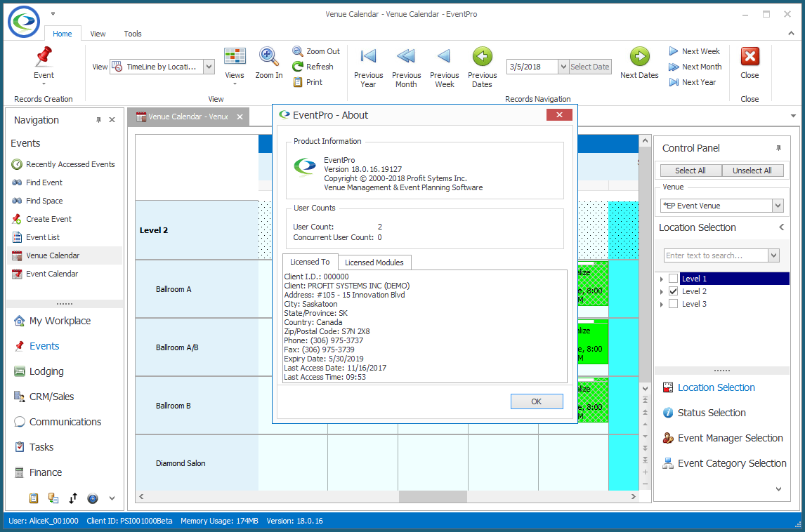The width and height of the screenshot is (805, 532).
Task: Expand the Level 2 tree node
Action: (x=661, y=292)
